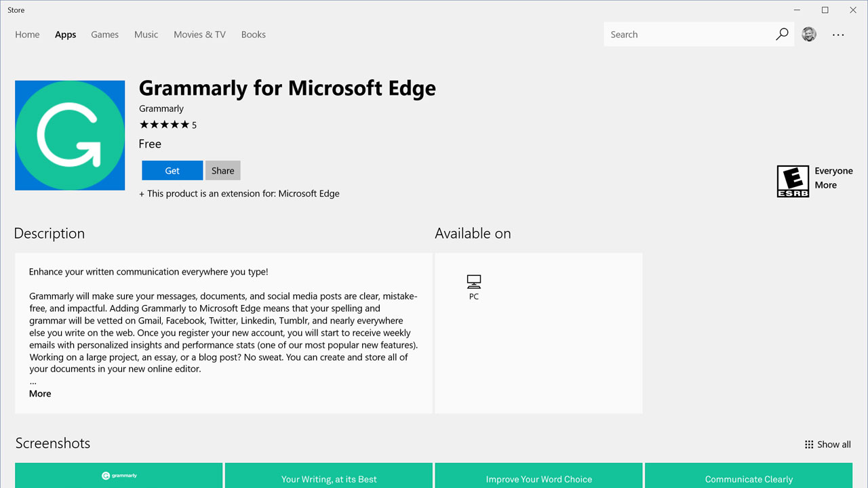
Task: Go to the Home tab
Action: pos(27,35)
